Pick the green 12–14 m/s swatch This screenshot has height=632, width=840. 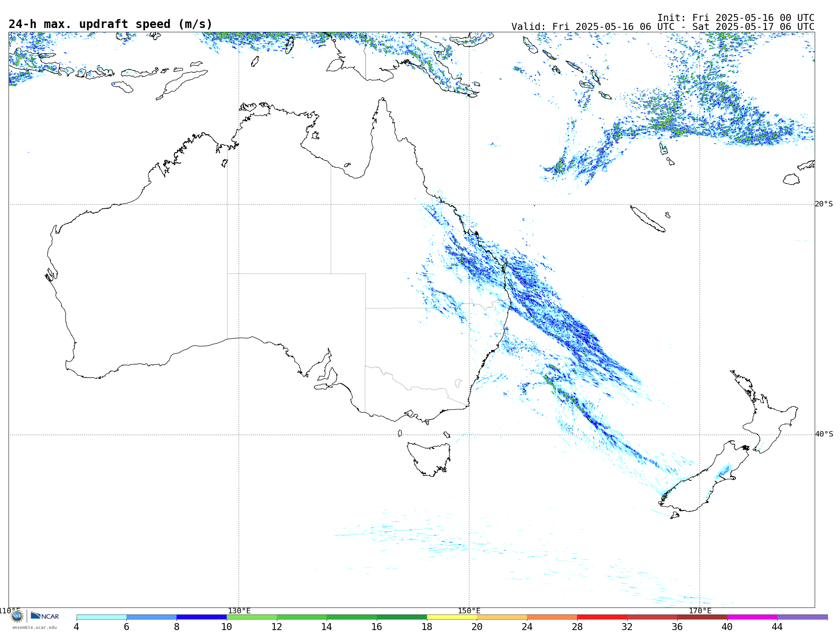pyautogui.click(x=302, y=617)
